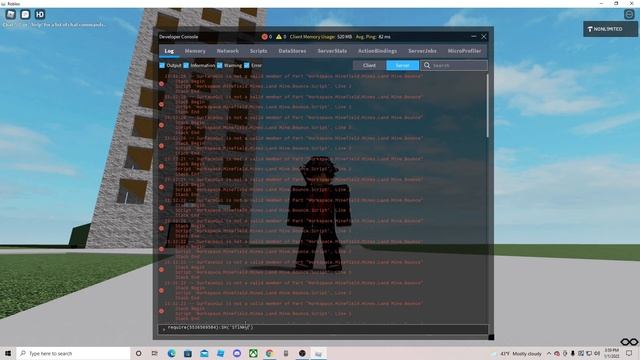Switch to the Scripts tab
The width and height of the screenshot is (640, 360).
click(258, 51)
